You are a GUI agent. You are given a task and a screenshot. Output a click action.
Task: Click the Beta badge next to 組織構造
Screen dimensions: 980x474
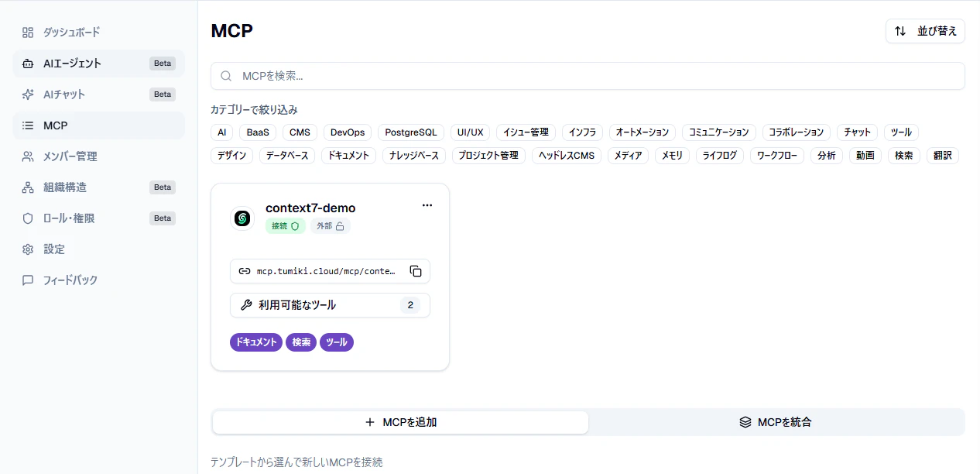163,187
